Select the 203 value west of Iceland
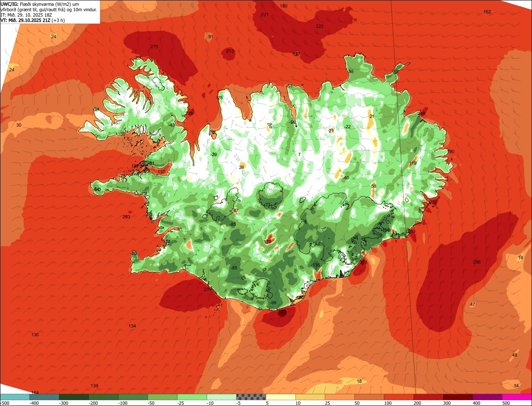The image size is (532, 406). [x=126, y=217]
